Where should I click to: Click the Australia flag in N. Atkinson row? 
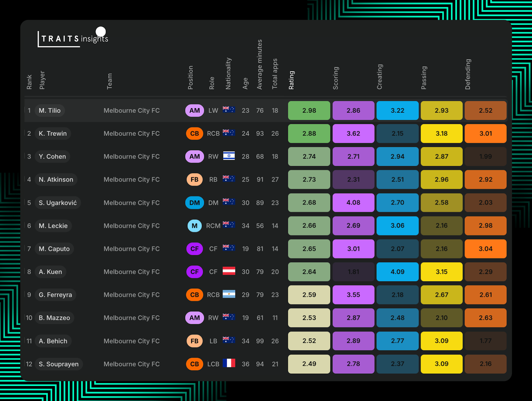[x=229, y=179]
